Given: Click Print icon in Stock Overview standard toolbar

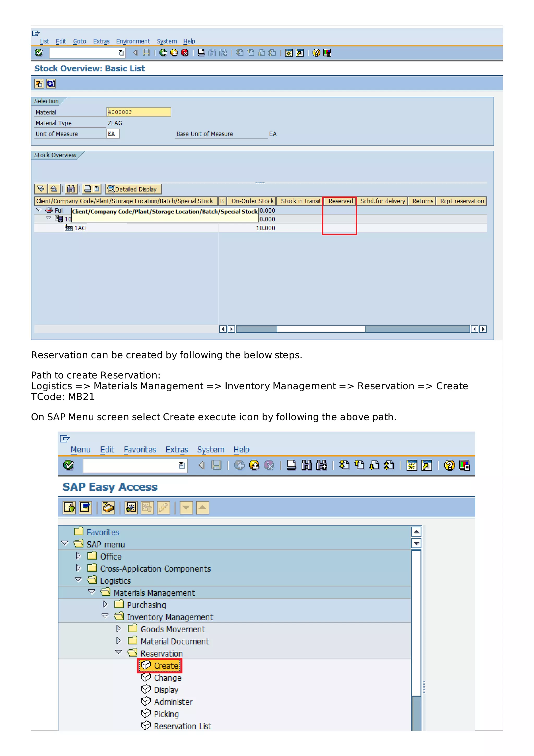Looking at the screenshot, I should pyautogui.click(x=201, y=53).
